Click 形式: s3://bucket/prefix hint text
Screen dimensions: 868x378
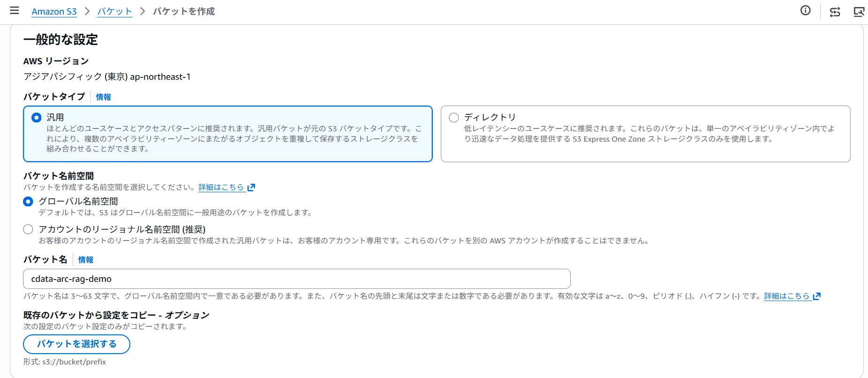tap(65, 362)
